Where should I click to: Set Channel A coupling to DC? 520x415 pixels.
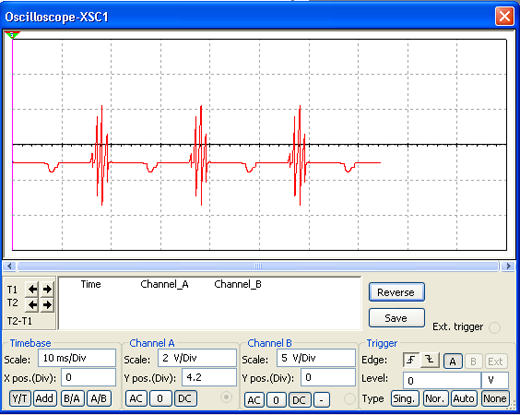point(185,398)
